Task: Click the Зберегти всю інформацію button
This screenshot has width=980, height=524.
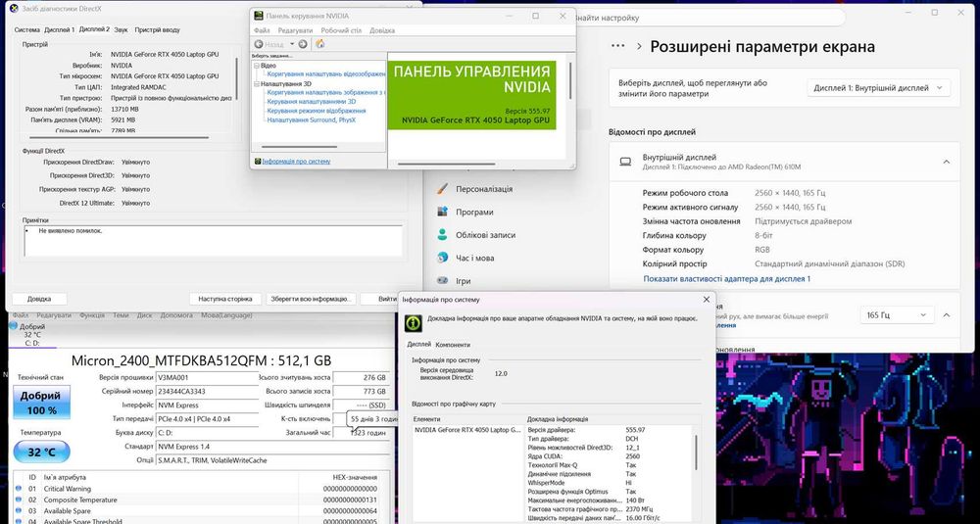Action: point(312,299)
